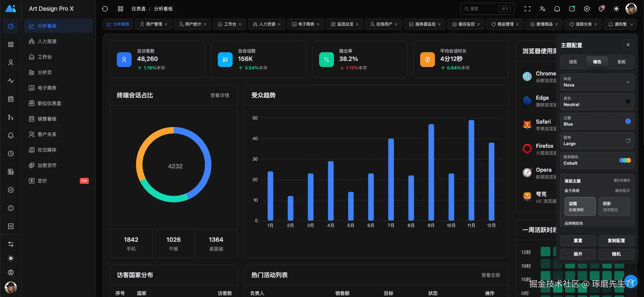Click 查看详情 link on 终端会话占比 card
Screen dimensions: 644x297
pos(220,95)
